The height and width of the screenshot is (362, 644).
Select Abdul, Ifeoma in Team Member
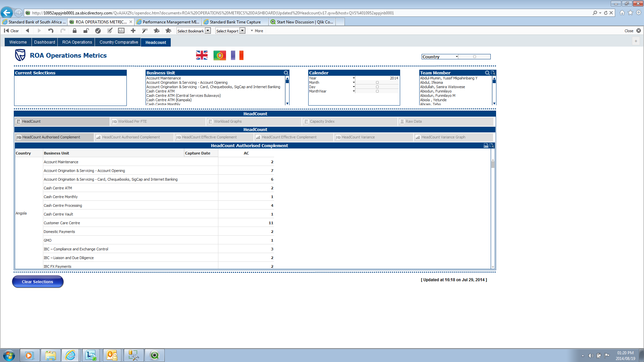431,82
